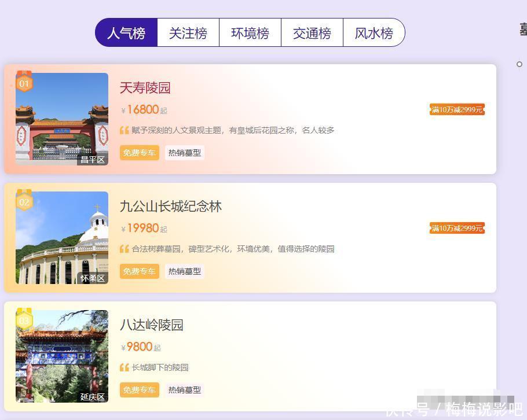This screenshot has height=420, width=527.
Task: Click the 03 rank badge icon
Action: click(24, 320)
